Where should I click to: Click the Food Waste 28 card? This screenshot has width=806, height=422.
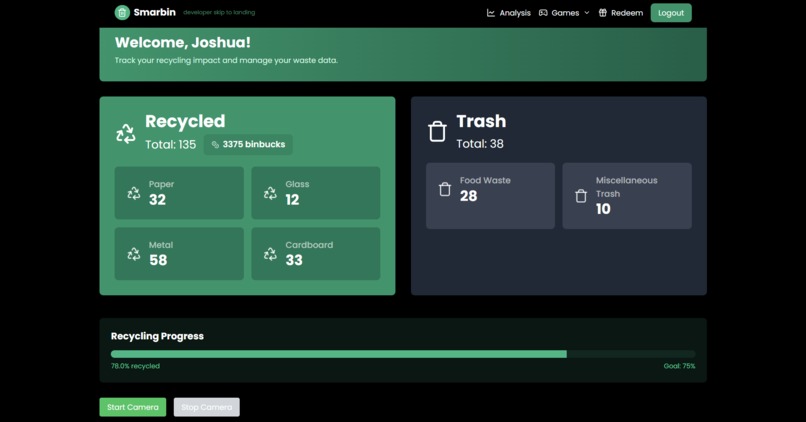(490, 196)
